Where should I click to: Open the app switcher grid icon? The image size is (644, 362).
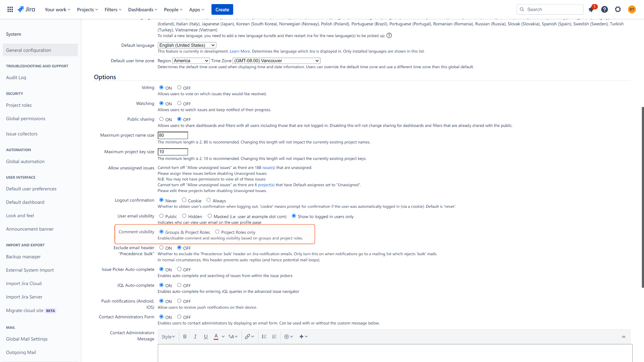click(x=10, y=9)
